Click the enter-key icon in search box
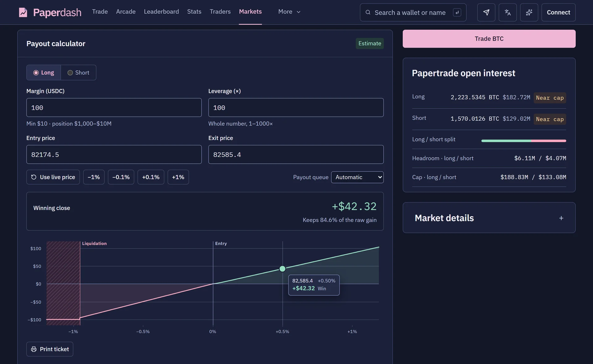The height and width of the screenshot is (364, 593). point(457,12)
